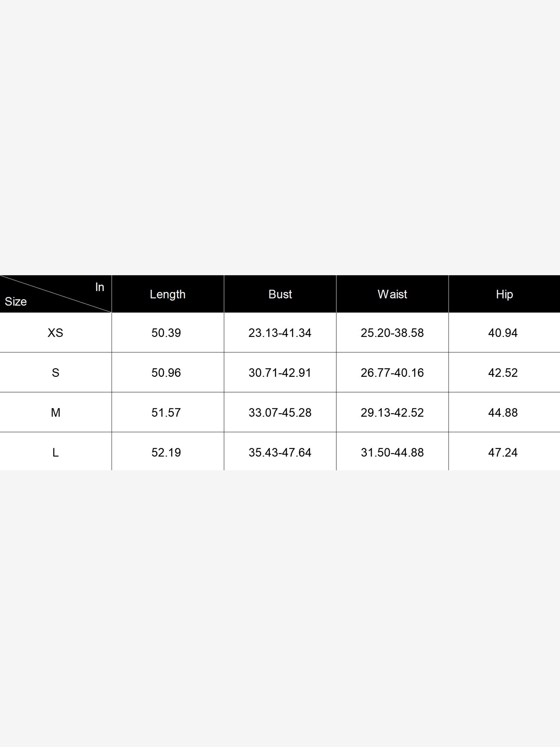Click the XS bust range 23.13-41.34
The height and width of the screenshot is (747, 560).
click(x=280, y=333)
